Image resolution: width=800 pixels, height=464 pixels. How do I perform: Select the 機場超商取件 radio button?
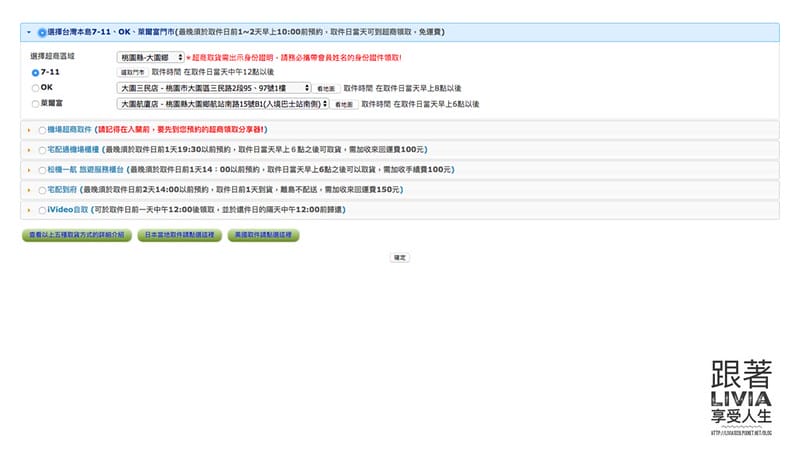[42, 130]
